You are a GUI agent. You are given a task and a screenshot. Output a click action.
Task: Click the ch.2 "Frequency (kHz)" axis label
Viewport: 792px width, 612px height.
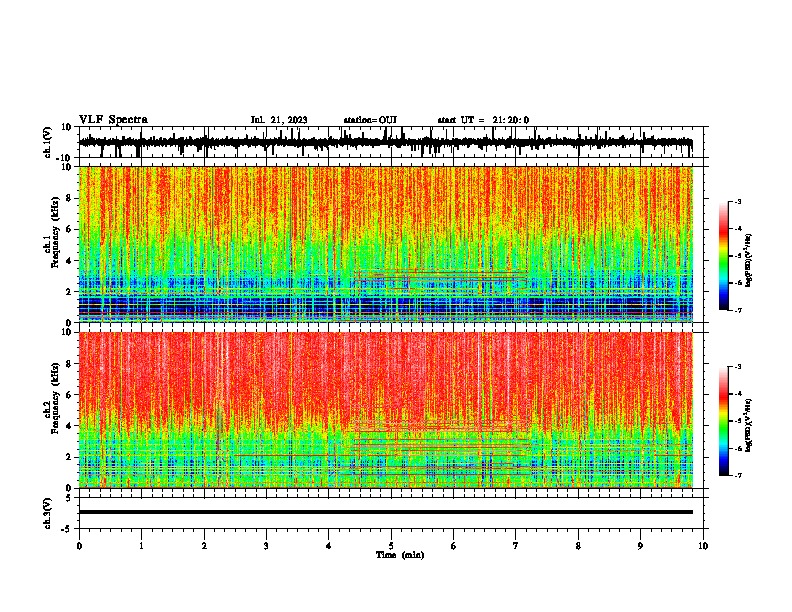pyautogui.click(x=55, y=398)
